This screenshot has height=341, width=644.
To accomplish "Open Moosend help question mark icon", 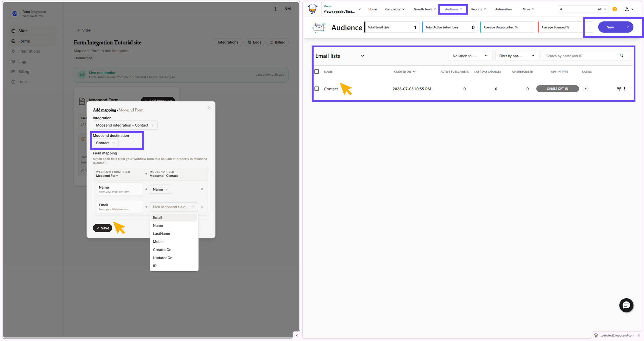I will [615, 9].
